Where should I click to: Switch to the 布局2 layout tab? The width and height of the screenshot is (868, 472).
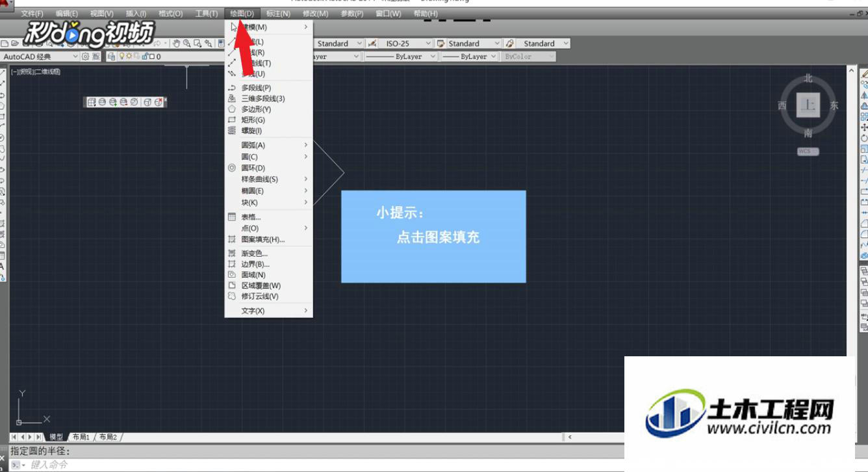tap(108, 437)
